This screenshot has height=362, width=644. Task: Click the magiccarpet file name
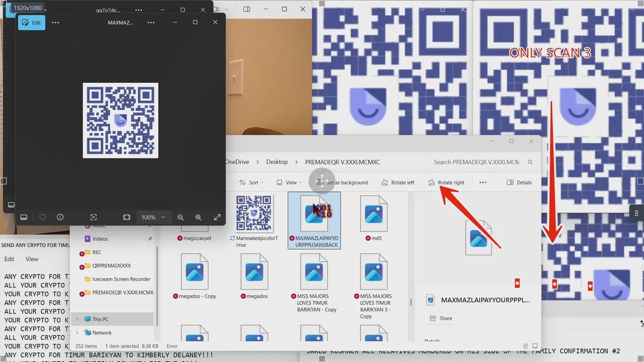197,238
